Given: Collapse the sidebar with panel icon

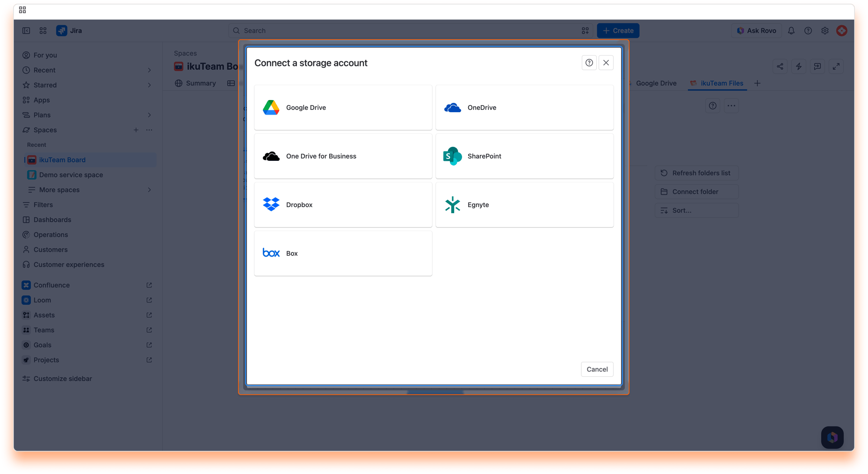Looking at the screenshot, I should (x=26, y=31).
